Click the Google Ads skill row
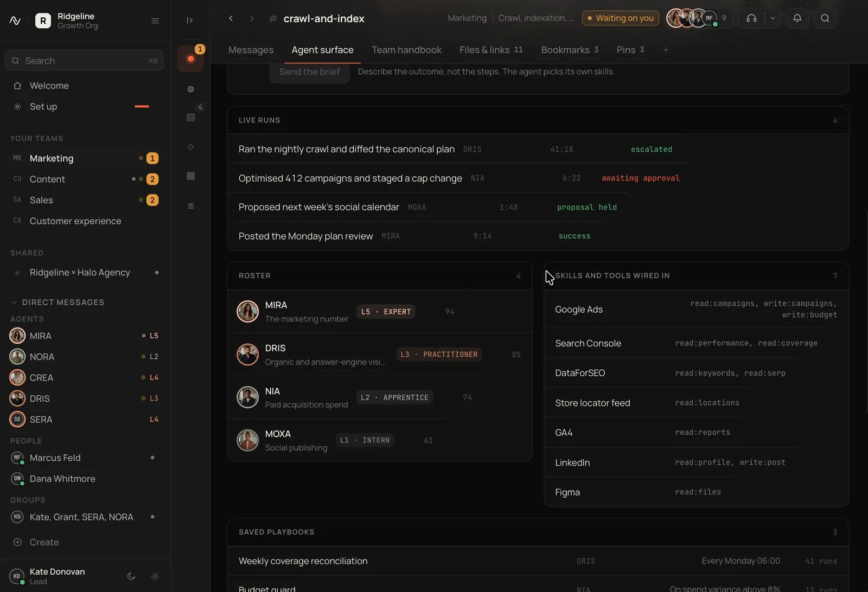The image size is (868, 592). click(696, 310)
